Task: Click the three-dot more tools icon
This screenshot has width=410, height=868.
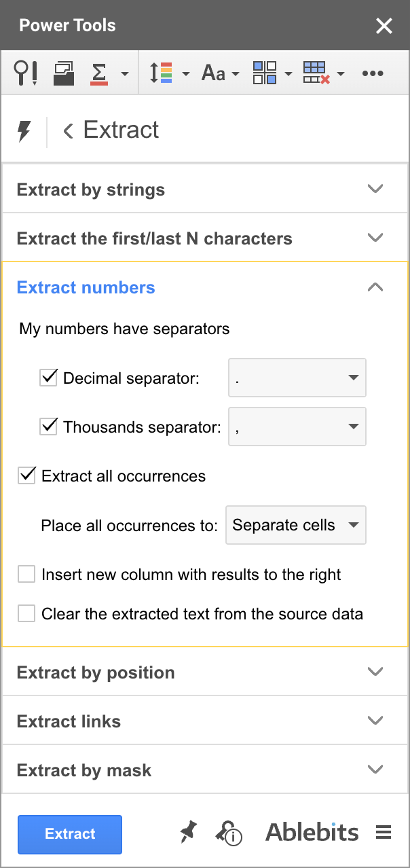Action: (373, 73)
